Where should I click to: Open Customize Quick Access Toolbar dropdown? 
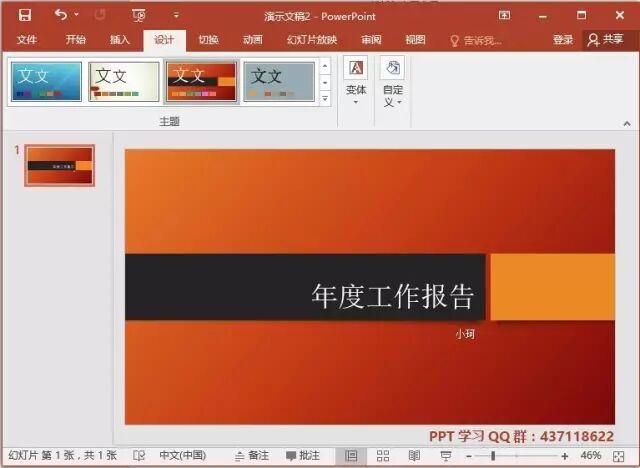tap(176, 15)
